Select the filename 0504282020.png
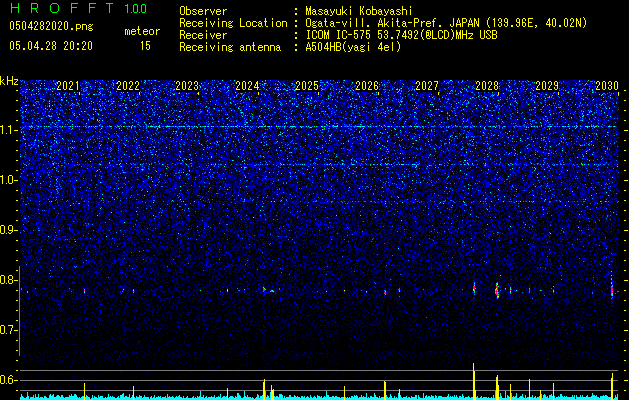The image size is (629, 400). coord(51,26)
